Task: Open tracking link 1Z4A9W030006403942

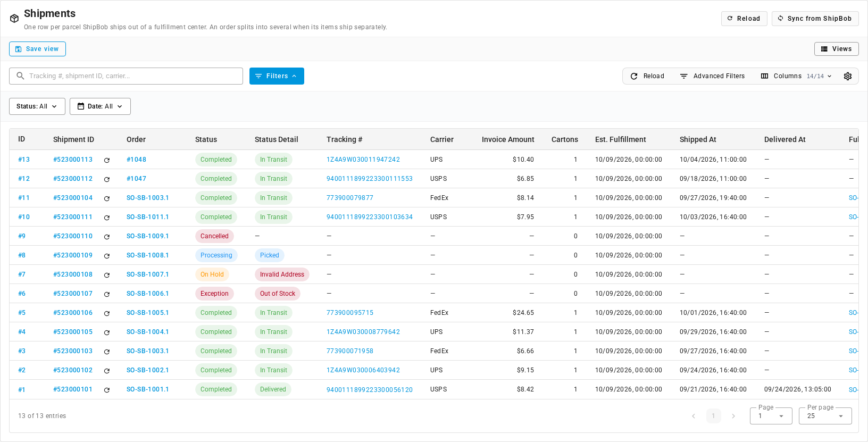Action: [x=363, y=370]
